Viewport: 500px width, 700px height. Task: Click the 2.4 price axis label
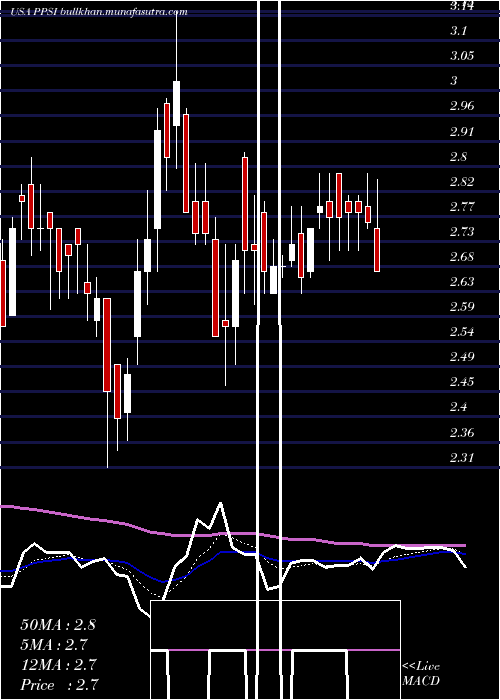(458, 407)
